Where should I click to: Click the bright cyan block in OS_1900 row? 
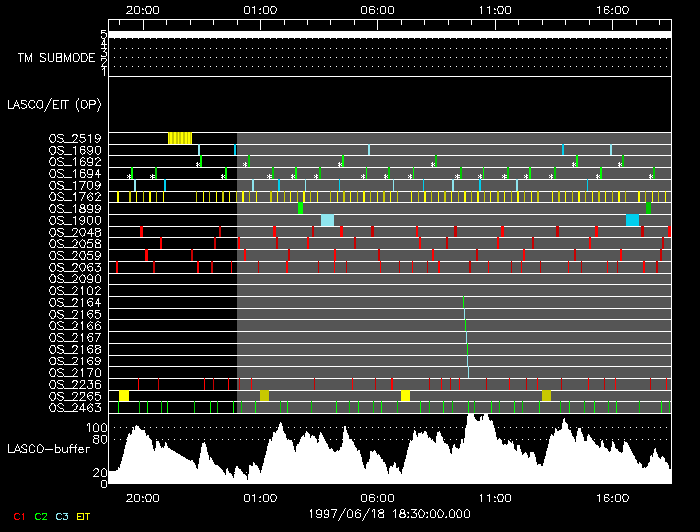pyautogui.click(x=632, y=220)
